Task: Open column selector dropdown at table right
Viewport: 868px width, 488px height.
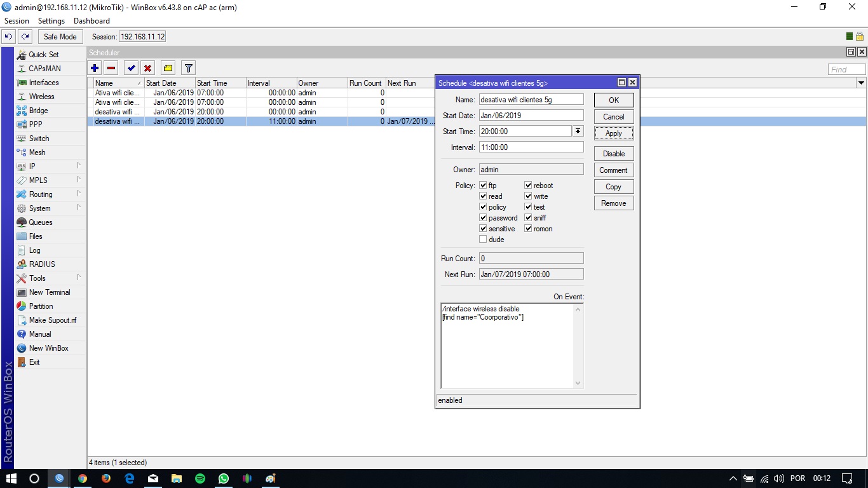Action: [x=861, y=83]
